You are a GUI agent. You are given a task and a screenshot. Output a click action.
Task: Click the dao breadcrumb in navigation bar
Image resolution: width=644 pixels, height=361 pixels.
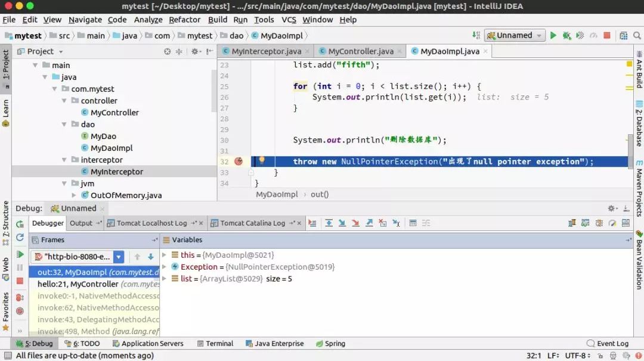point(232,36)
